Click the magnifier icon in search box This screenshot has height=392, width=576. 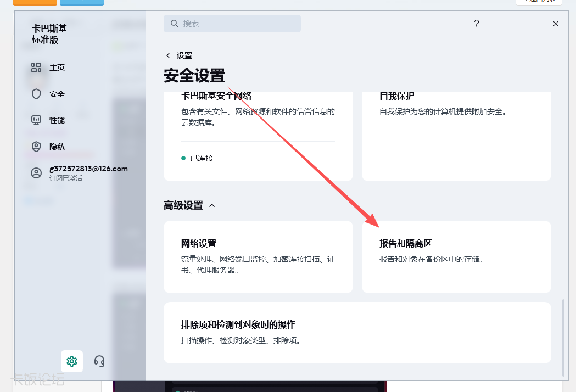coord(175,24)
